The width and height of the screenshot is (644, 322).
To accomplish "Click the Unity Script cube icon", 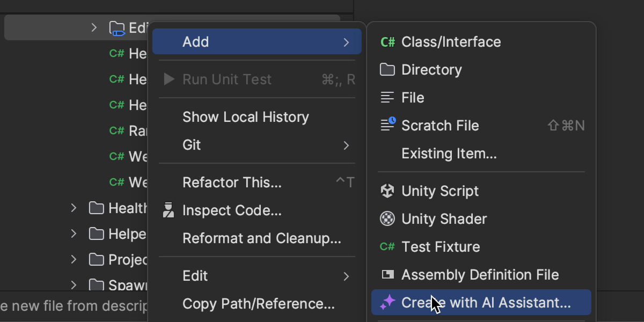I will click(387, 191).
